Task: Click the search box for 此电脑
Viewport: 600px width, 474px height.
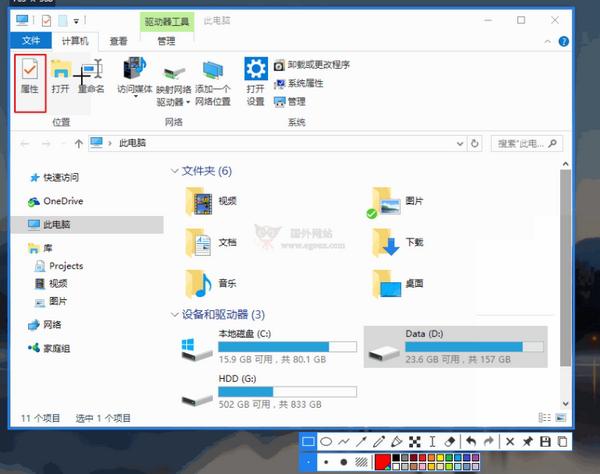Action: point(527,144)
